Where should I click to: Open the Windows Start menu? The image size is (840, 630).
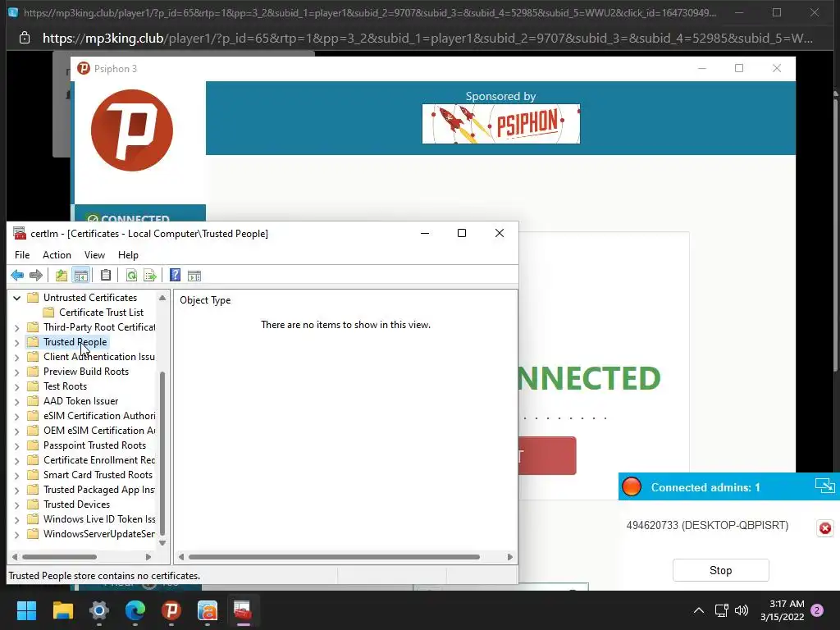point(27,610)
